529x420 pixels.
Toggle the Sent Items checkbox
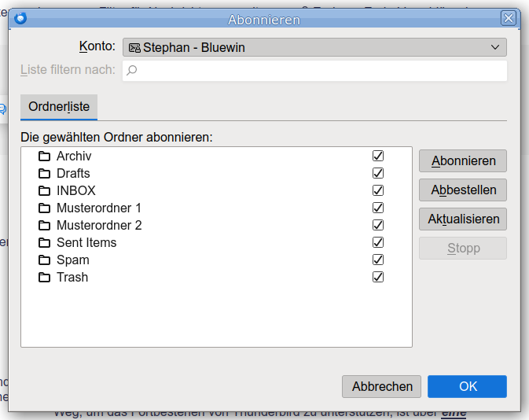click(378, 242)
